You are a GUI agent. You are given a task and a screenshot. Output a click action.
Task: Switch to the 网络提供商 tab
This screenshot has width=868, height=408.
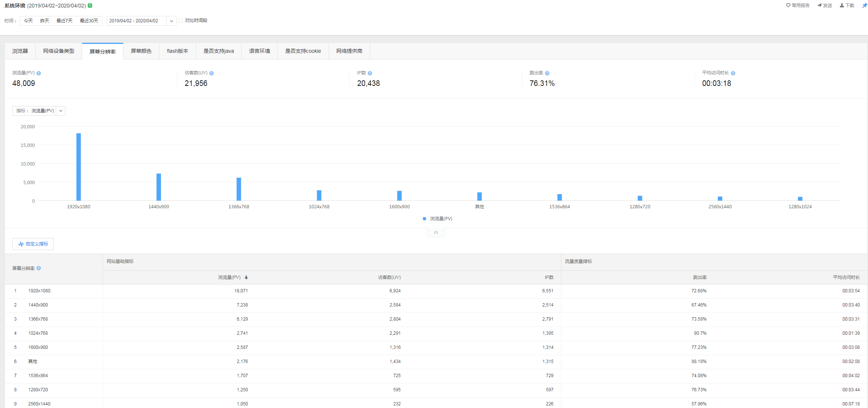click(x=349, y=51)
